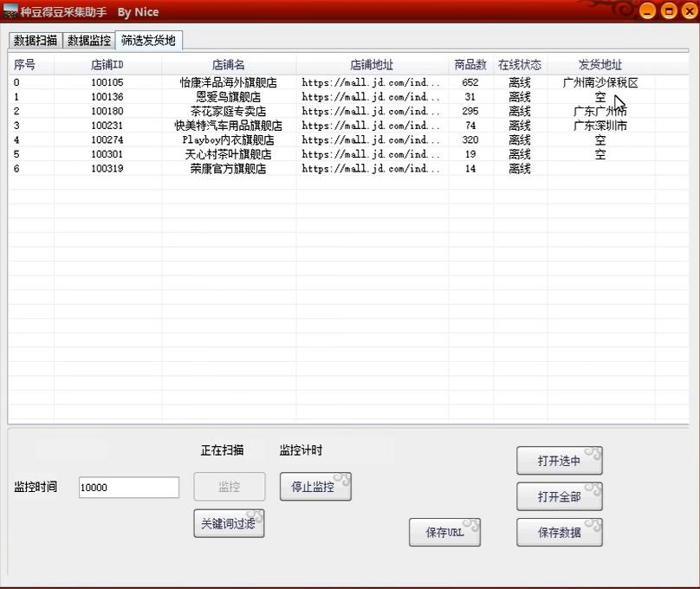Maximize the window using the title bar button
700x589 pixels.
click(669, 11)
